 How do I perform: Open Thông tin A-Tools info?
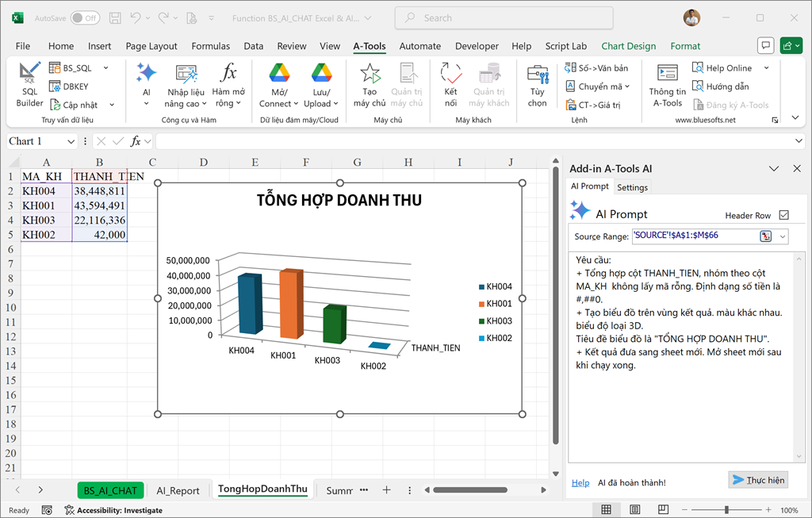668,84
